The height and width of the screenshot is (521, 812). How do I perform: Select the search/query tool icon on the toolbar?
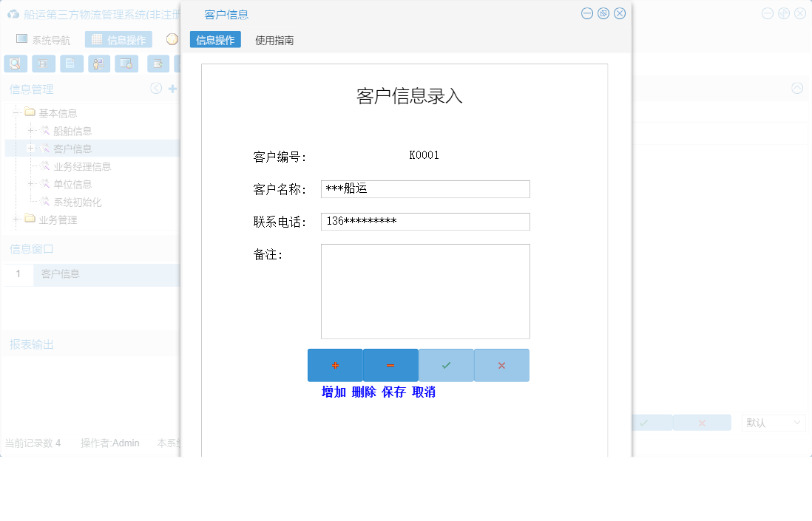[15, 64]
